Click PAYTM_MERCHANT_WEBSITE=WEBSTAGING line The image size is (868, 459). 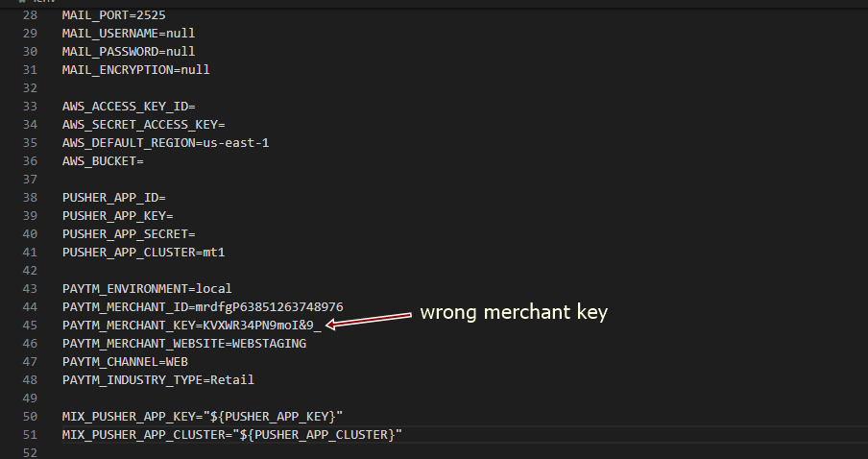pyautogui.click(x=183, y=344)
